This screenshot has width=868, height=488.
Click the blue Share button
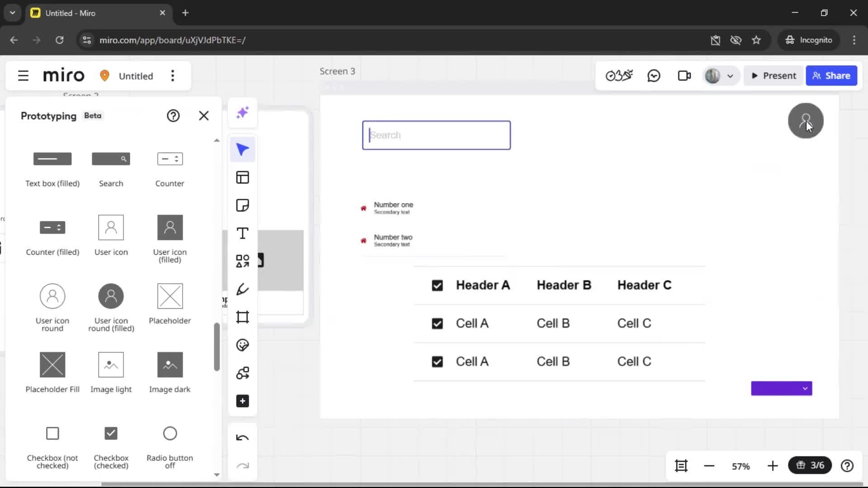pos(831,76)
